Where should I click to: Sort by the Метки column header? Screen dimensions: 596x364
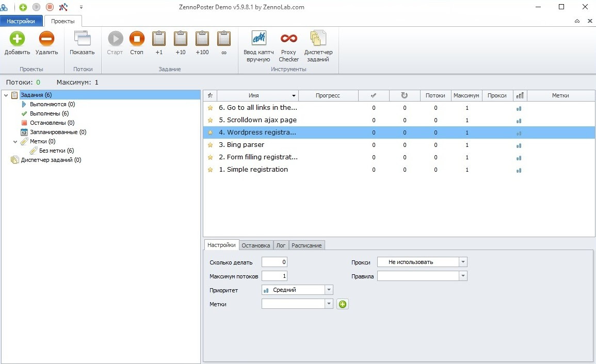(x=560, y=95)
